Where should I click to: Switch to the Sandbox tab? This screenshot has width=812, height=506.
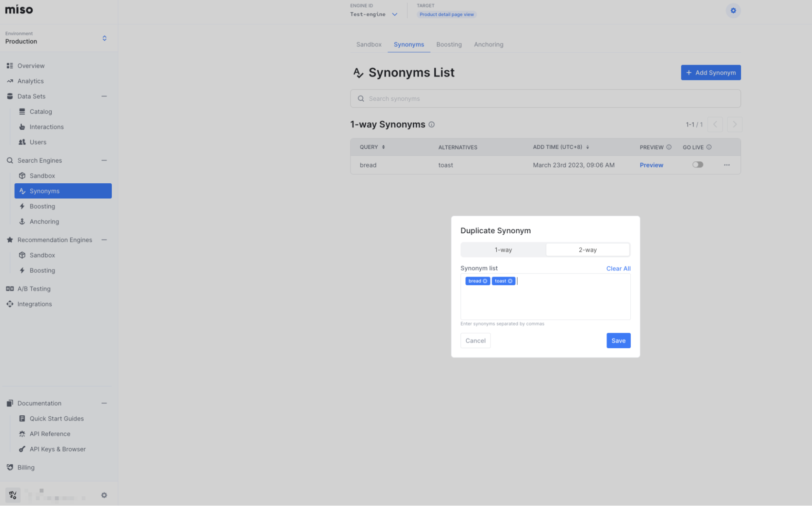[x=368, y=44]
